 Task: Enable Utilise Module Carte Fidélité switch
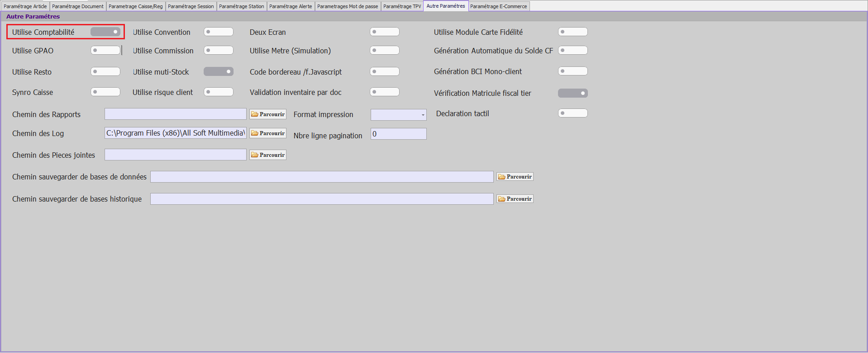(x=573, y=32)
